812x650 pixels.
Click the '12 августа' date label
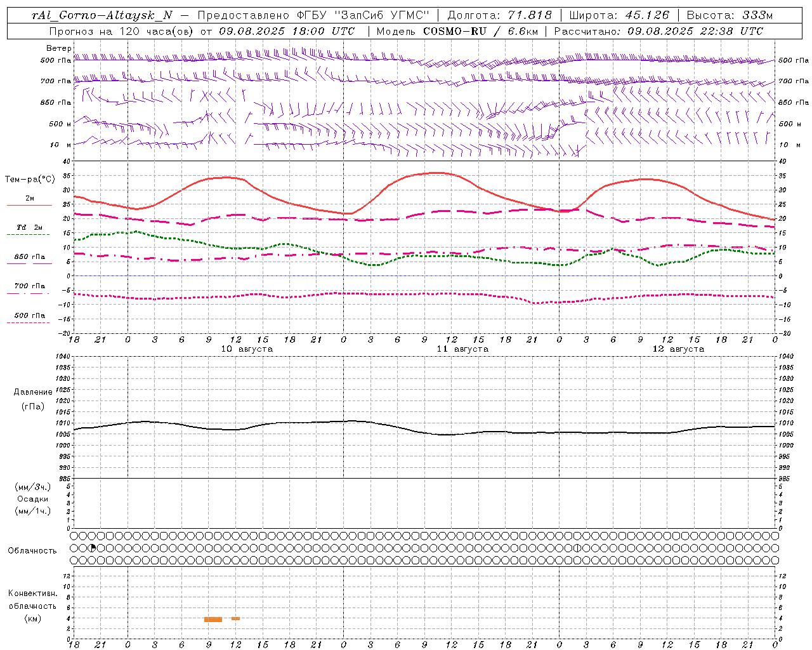678,349
